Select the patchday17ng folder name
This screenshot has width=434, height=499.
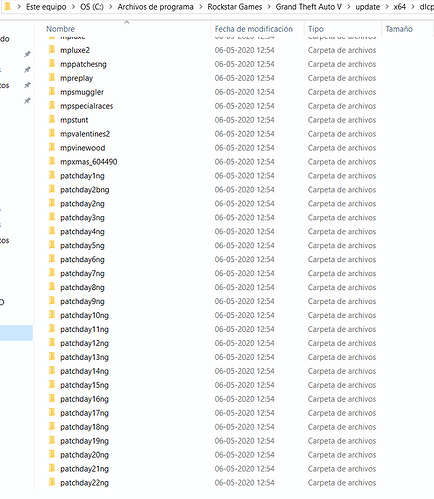[84, 413]
